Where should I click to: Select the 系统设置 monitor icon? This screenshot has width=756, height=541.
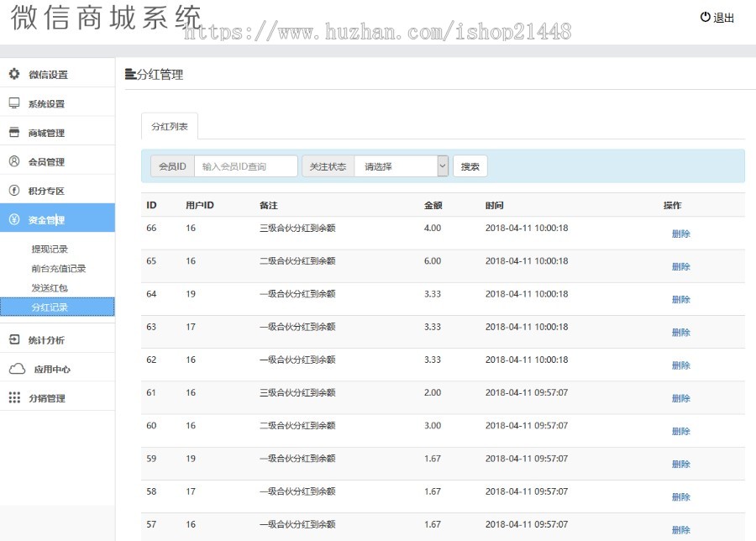pyautogui.click(x=12, y=102)
